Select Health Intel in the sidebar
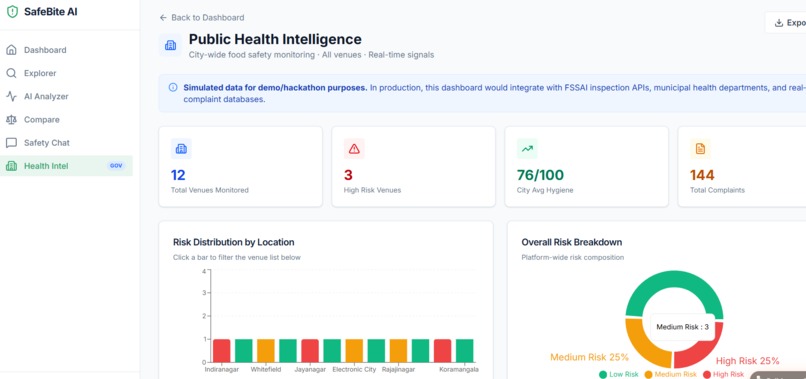This screenshot has width=806, height=379. (66, 166)
